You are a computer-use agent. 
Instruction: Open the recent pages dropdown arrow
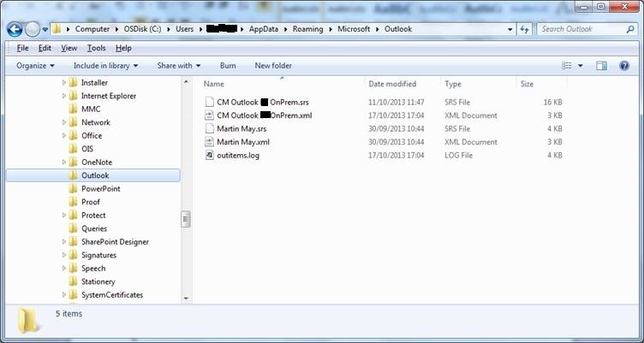tap(45, 30)
